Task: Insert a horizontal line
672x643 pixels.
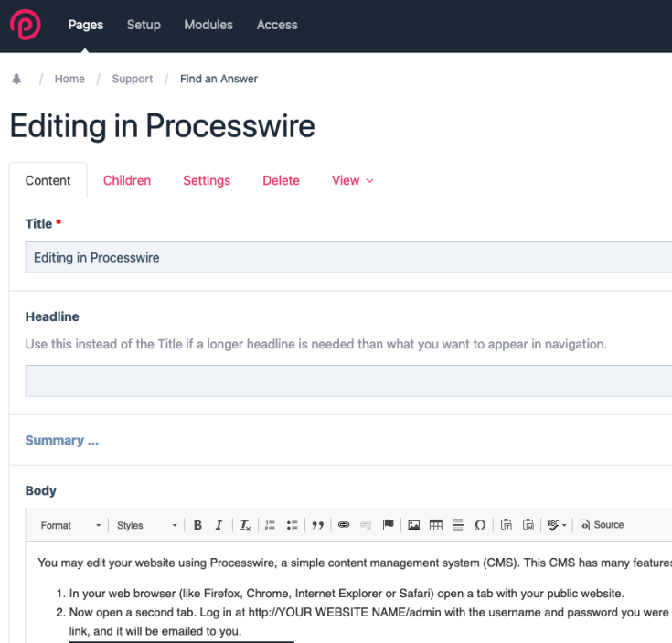Action: point(458,525)
